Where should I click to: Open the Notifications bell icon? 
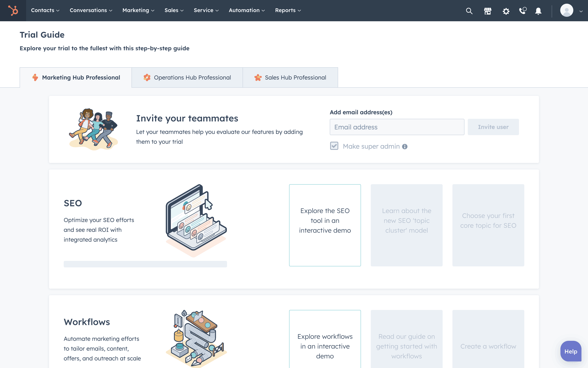tap(538, 11)
